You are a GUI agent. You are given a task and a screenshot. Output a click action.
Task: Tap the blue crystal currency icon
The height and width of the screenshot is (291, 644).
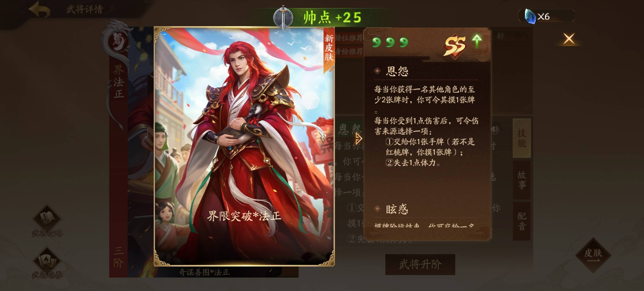click(530, 16)
